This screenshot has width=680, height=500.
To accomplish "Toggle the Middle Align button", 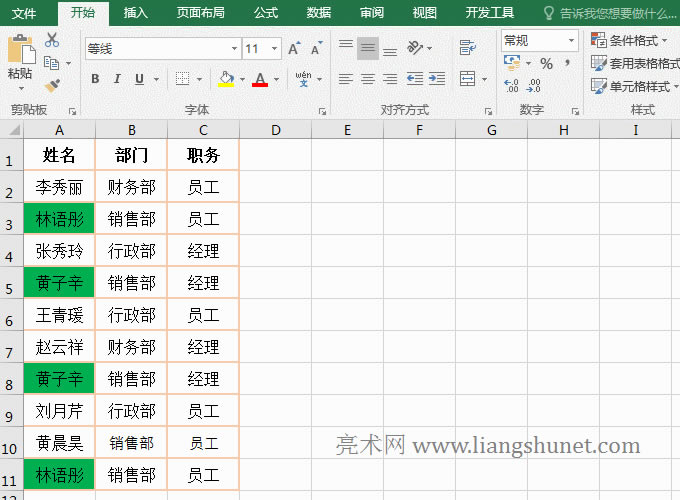I will tap(368, 48).
